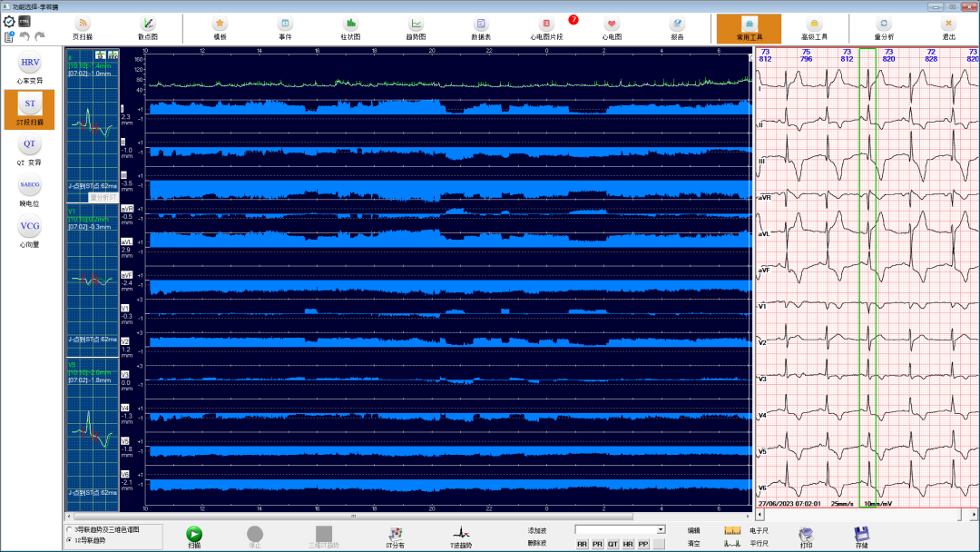Click 编辑 edit option
The width and height of the screenshot is (980, 552).
pyautogui.click(x=694, y=531)
